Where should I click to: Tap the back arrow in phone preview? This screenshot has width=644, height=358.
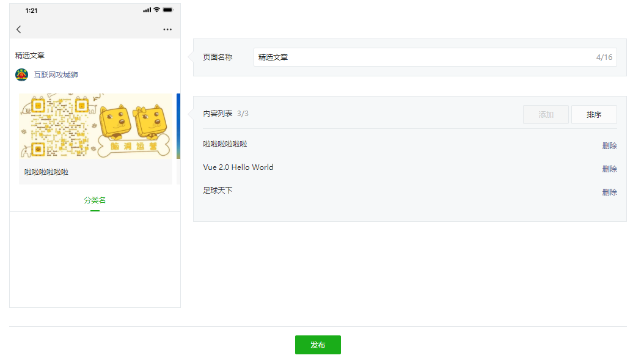point(18,29)
